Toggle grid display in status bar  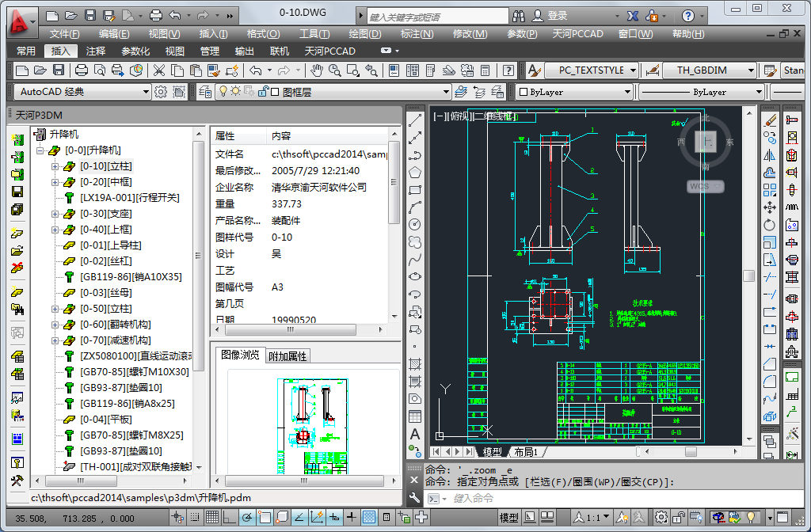coord(212,518)
